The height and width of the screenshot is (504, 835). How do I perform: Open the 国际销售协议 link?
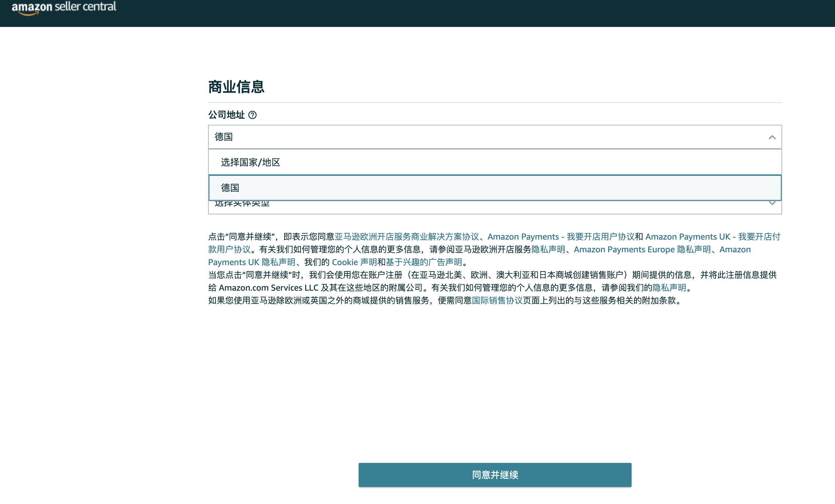[x=497, y=301]
